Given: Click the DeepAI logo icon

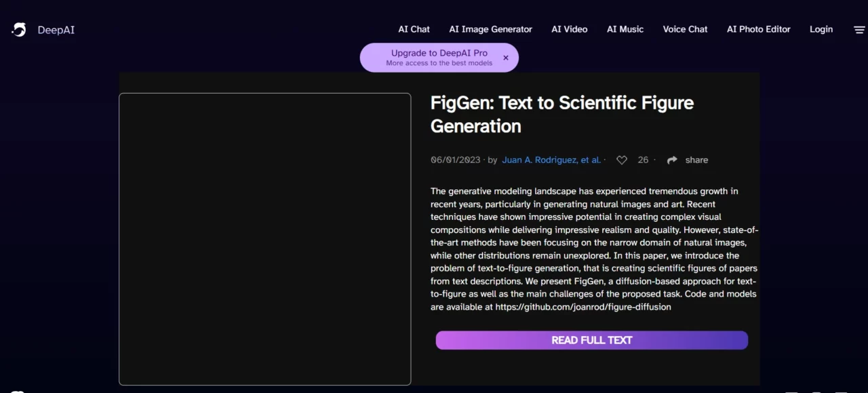Looking at the screenshot, I should point(18,29).
